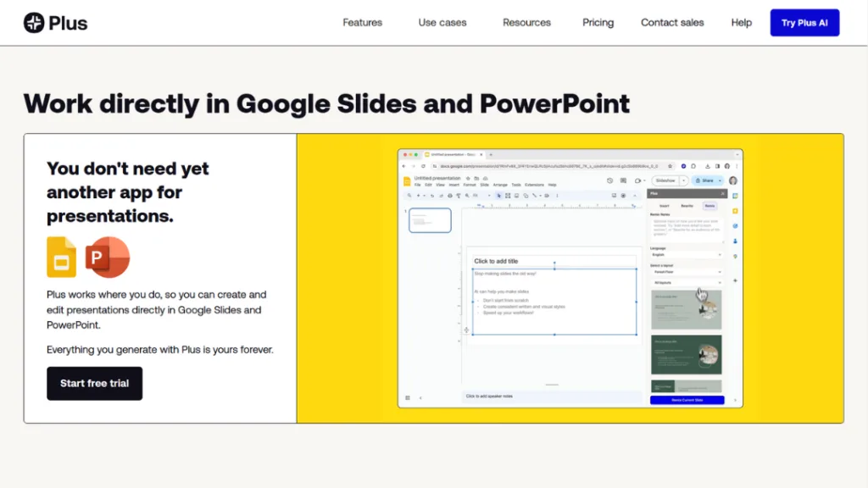Click the speaker notes field
Screen dimensions: 868x488
coord(551,396)
